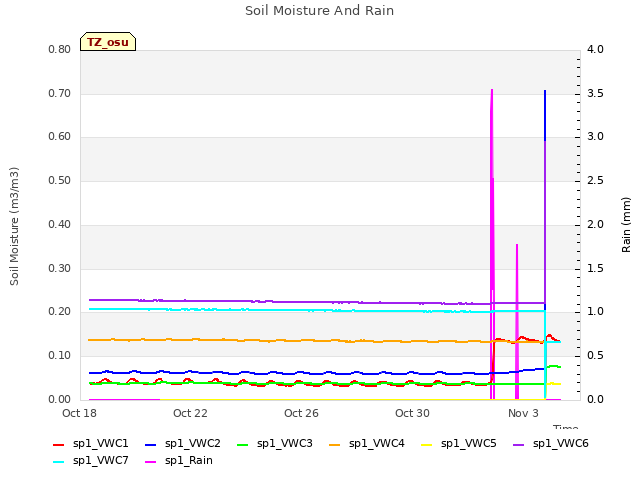
Task: Click the sp1_VWC1 legend entry
Action: (x=91, y=444)
